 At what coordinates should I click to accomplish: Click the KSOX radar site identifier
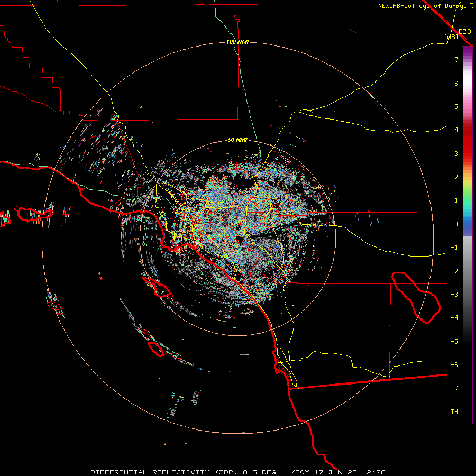point(300,472)
